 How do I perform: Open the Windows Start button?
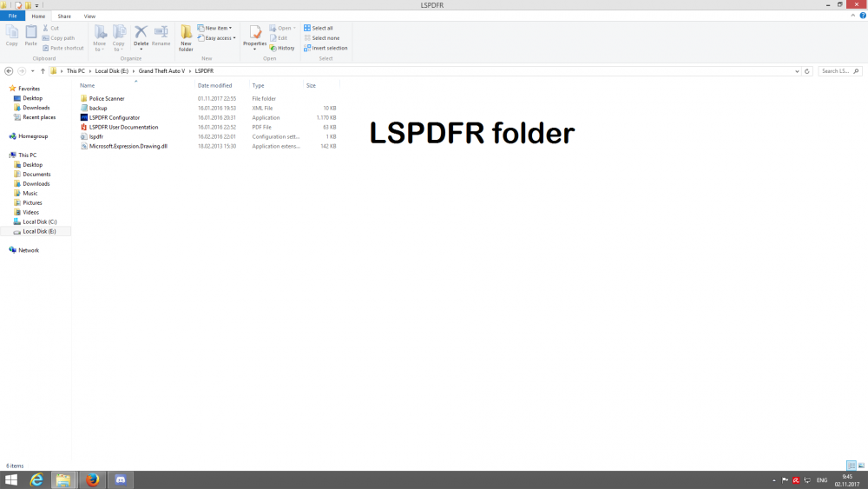[11, 479]
